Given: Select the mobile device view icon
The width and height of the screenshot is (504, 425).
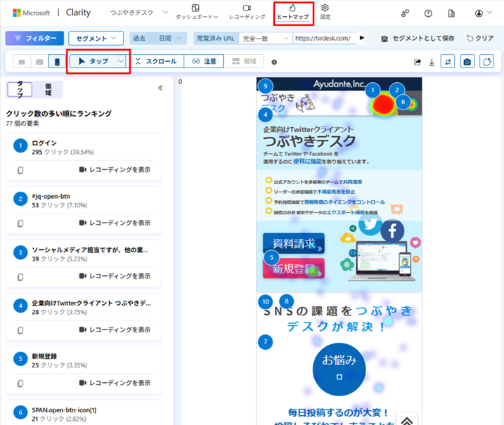Looking at the screenshot, I should [57, 61].
